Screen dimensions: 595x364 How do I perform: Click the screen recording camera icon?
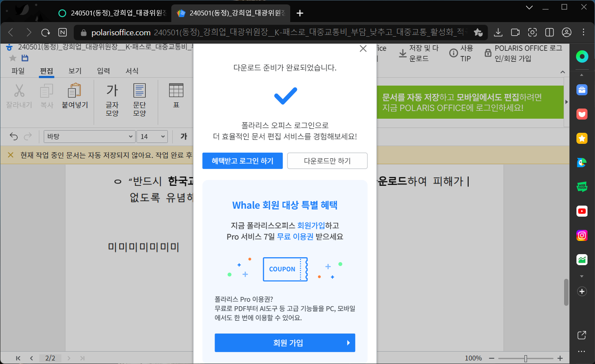tap(515, 32)
